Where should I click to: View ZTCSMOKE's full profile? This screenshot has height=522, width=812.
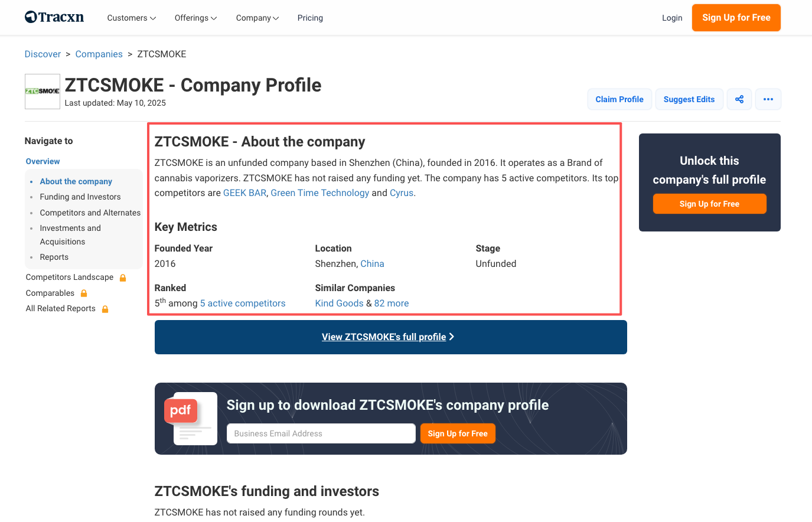387,337
